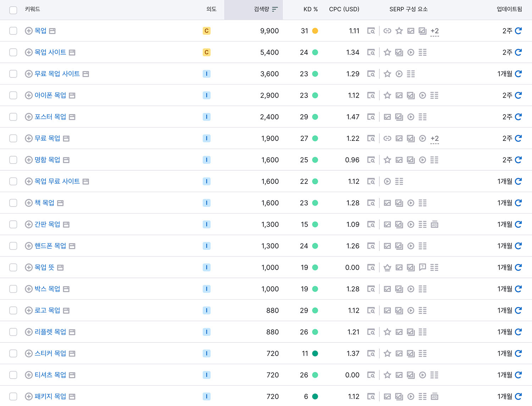Image resolution: width=532 pixels, height=406 pixels.
Task: Open SERP snapshot icon after 로고 목업
Action: pos(66,311)
